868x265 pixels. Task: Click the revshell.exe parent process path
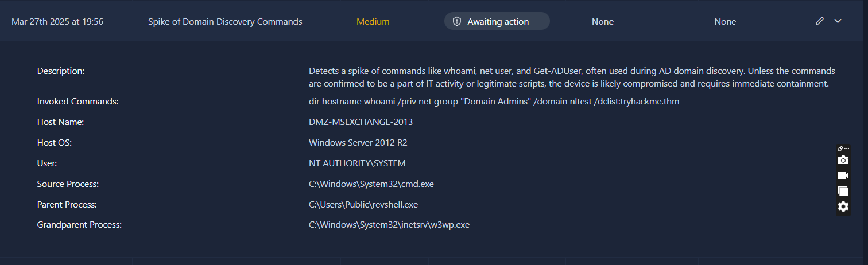pyautogui.click(x=363, y=205)
